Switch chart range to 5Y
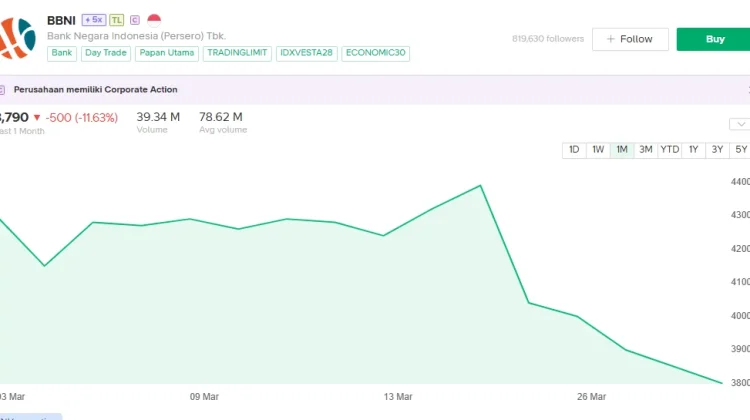 coord(740,150)
